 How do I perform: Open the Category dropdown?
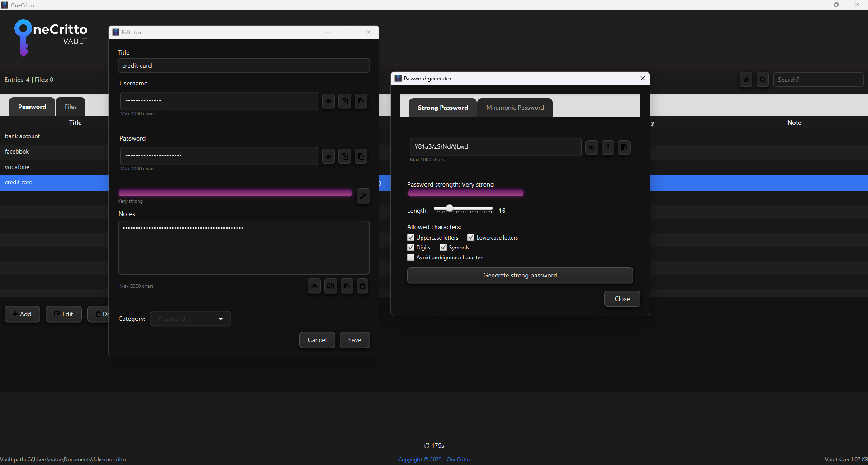click(x=190, y=319)
